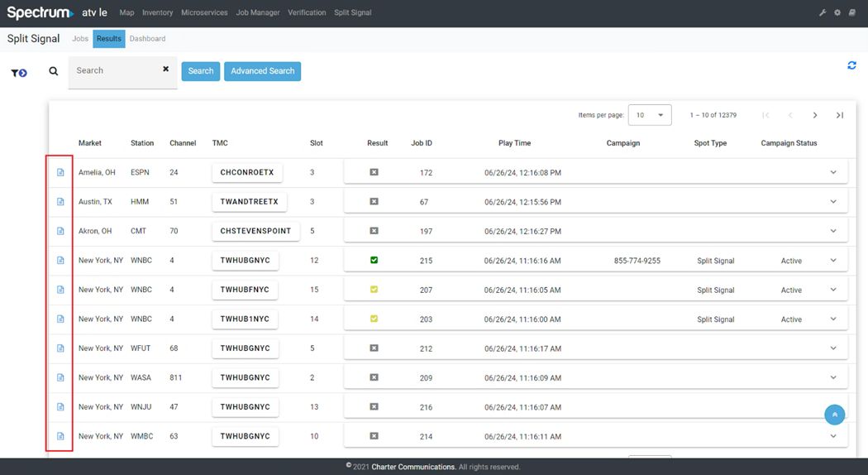868x475 pixels.
Task: Click the campaign number 855-774-9255
Action: pyautogui.click(x=637, y=261)
